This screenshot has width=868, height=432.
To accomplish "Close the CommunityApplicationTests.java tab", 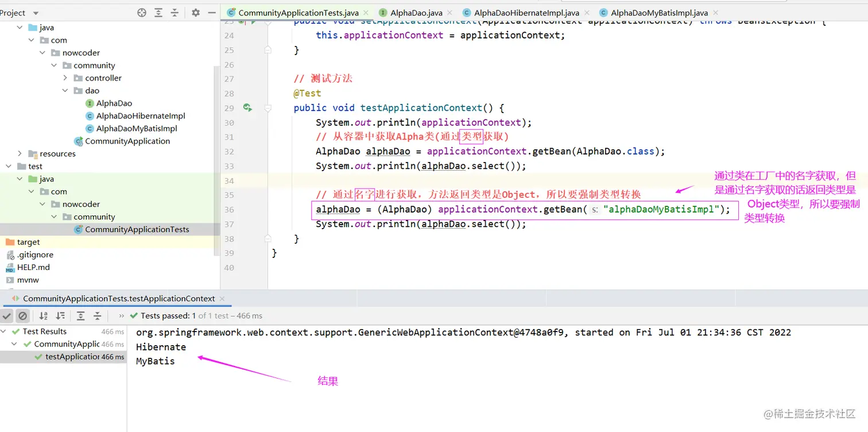I will click(366, 13).
